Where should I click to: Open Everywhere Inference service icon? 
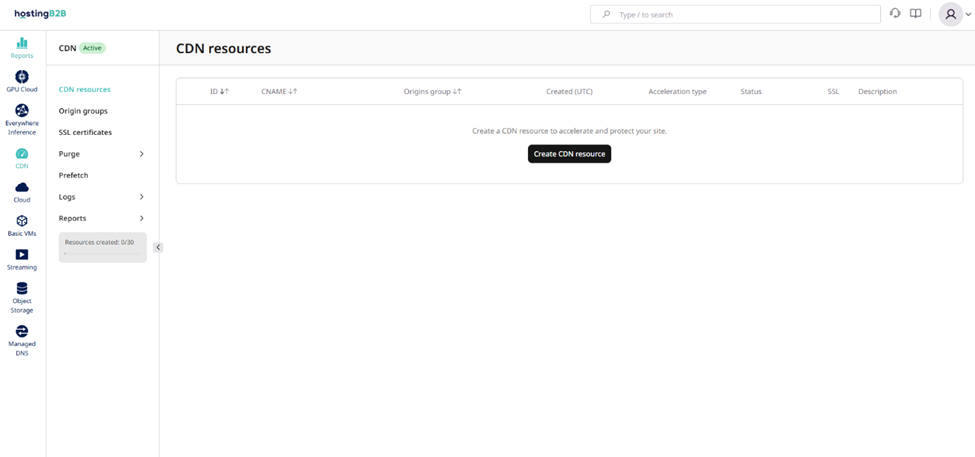(x=22, y=111)
